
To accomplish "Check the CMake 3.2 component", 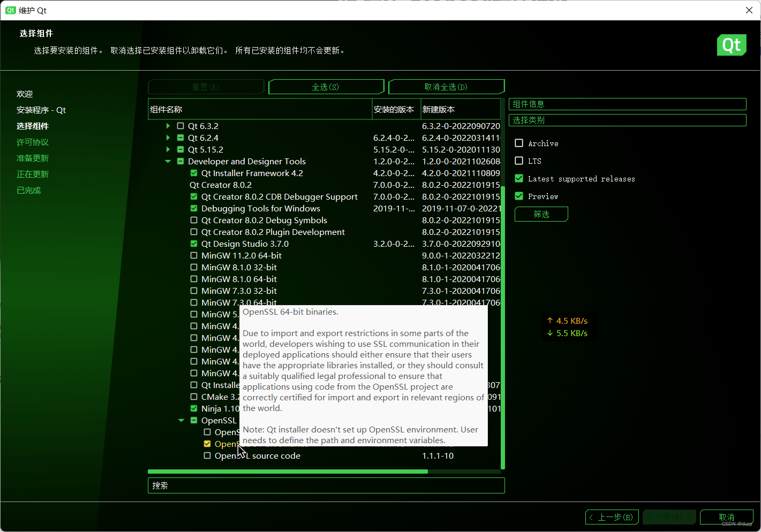I will tap(194, 397).
